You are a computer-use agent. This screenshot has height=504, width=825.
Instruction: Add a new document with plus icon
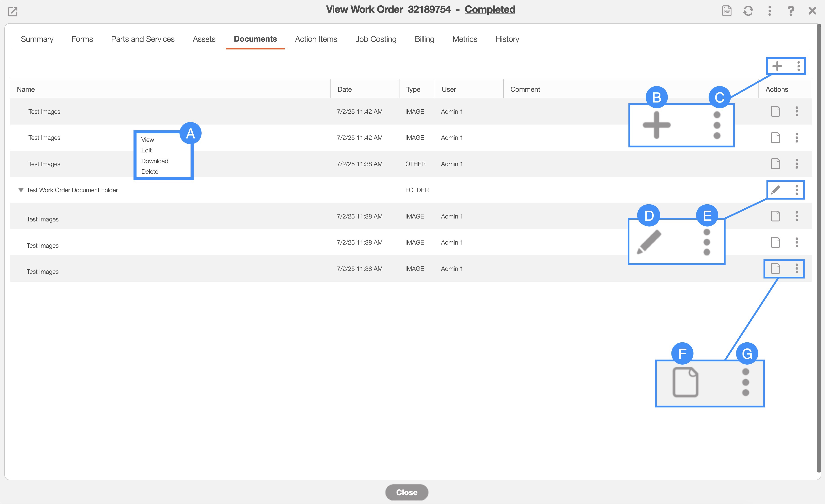click(x=777, y=66)
